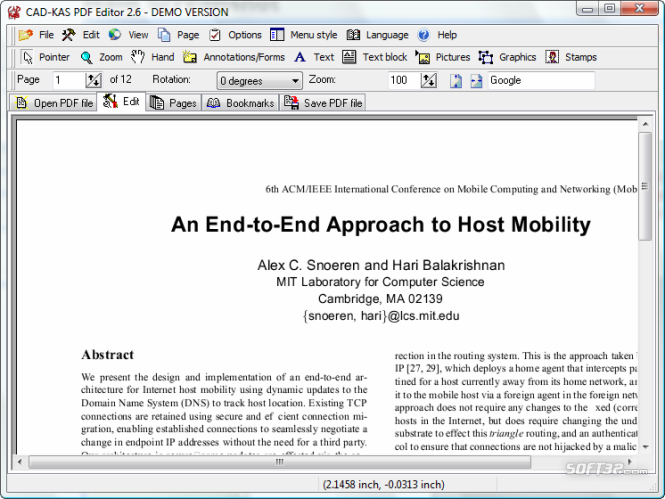Open the Options menu
The width and height of the screenshot is (665, 499).
click(235, 35)
